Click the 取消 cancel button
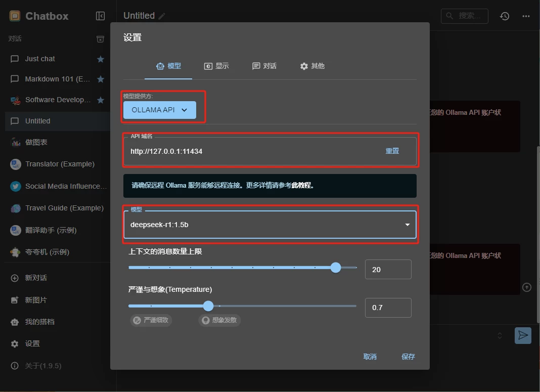This screenshot has width=540, height=392. coord(370,357)
